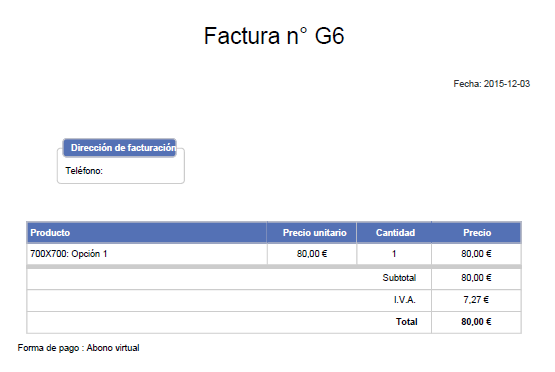Click the Teléfono label in address box
Viewport: 555px width, 372px height.
84,171
